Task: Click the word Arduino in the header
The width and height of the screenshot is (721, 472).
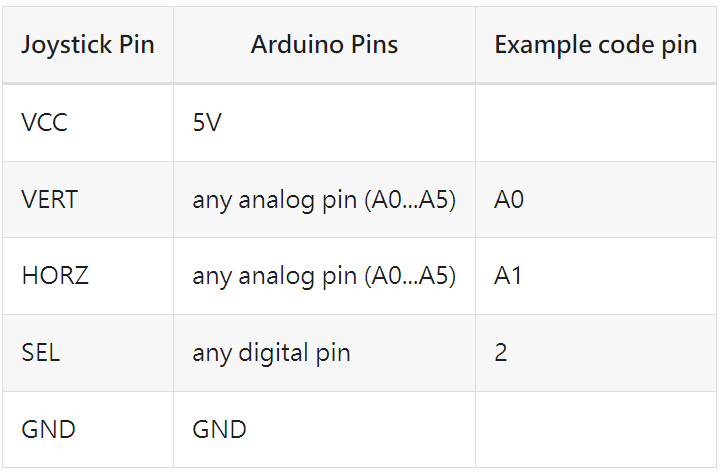Action: click(297, 45)
